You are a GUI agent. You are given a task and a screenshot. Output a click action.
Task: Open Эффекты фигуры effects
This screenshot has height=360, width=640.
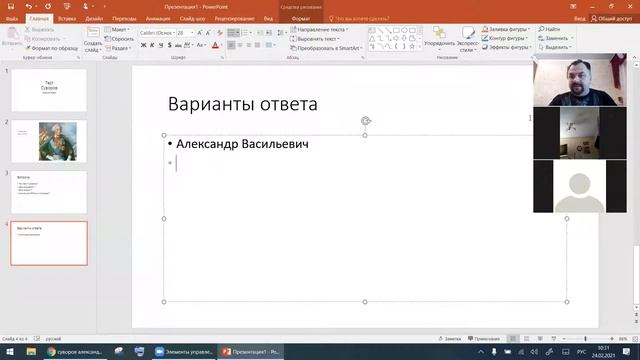pyautogui.click(x=507, y=47)
